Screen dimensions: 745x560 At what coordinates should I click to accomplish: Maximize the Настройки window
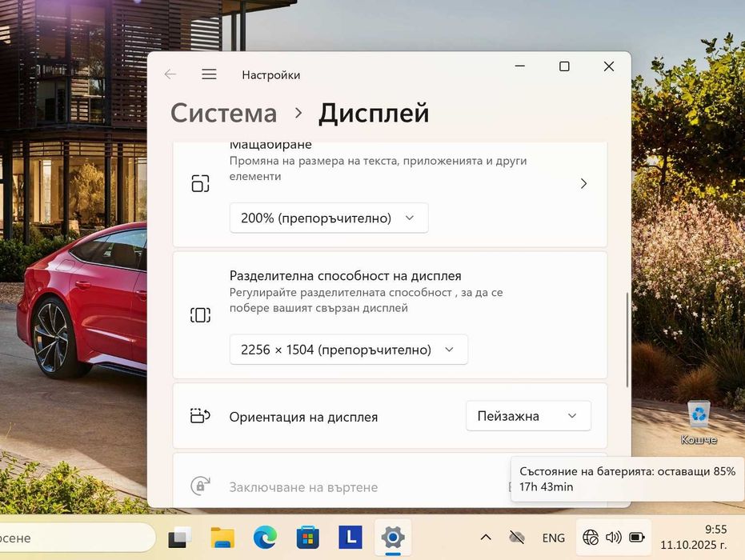tap(564, 66)
